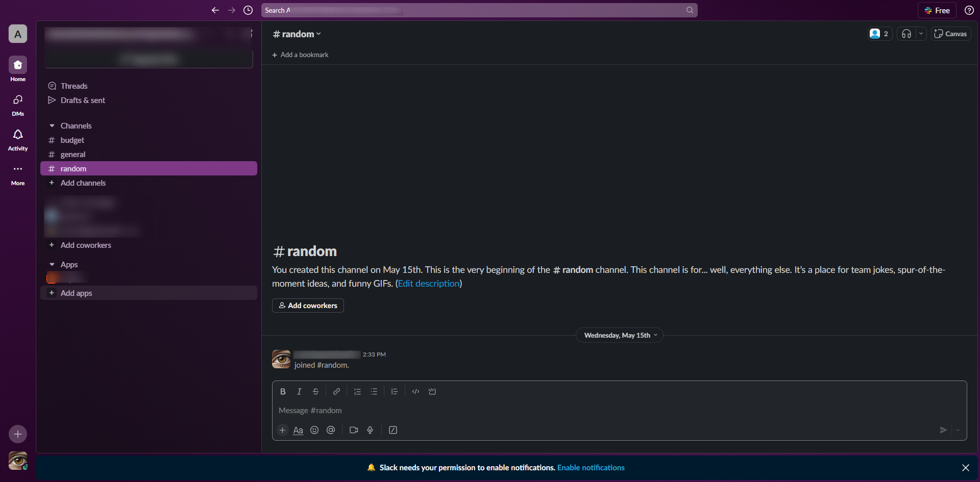Insert a link using the link icon
This screenshot has height=482, width=980.
pyautogui.click(x=336, y=392)
